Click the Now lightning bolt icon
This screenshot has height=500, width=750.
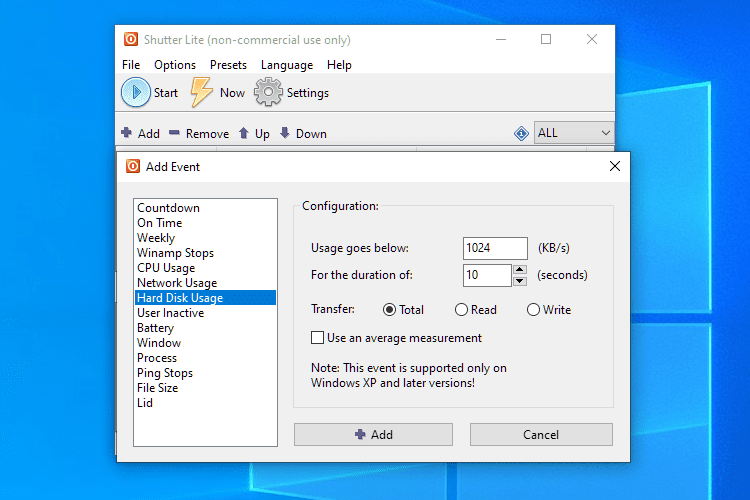pos(201,92)
